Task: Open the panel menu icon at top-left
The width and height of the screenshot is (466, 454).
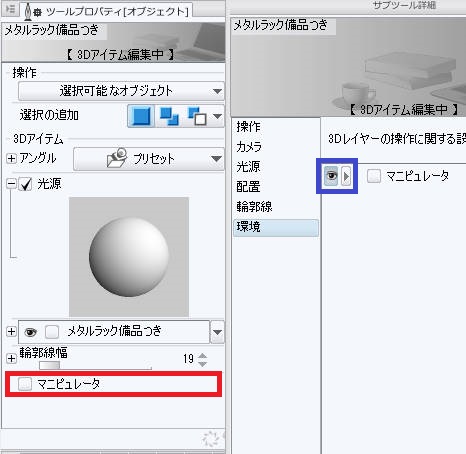Action: (10, 9)
